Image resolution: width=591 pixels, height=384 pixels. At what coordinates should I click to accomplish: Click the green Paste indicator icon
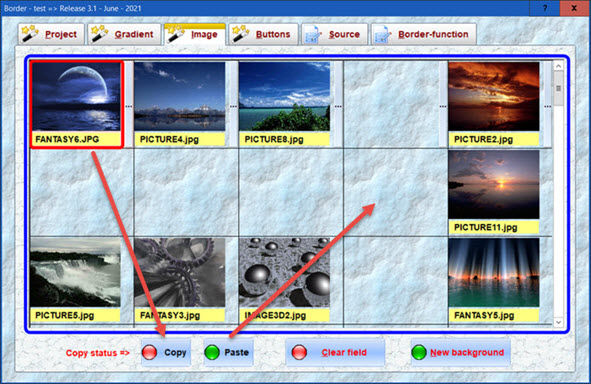pyautogui.click(x=212, y=352)
